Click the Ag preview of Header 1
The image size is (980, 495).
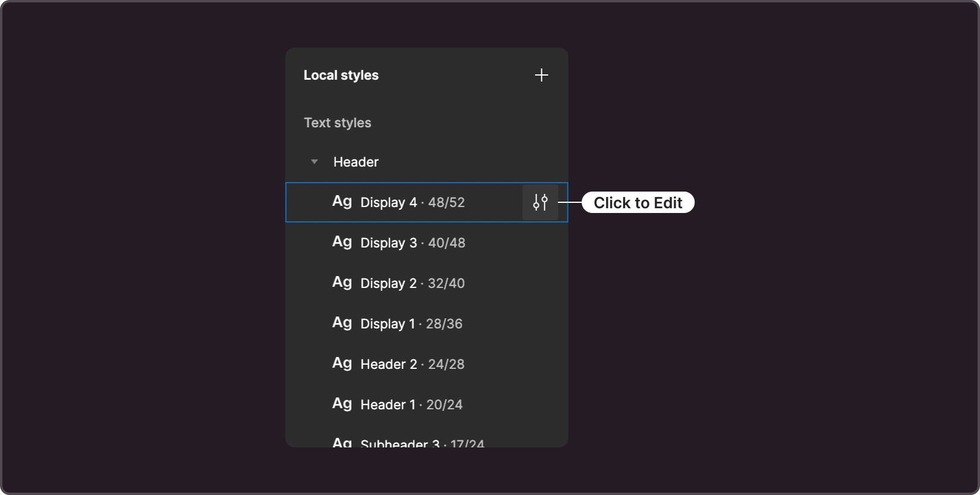[x=342, y=404]
